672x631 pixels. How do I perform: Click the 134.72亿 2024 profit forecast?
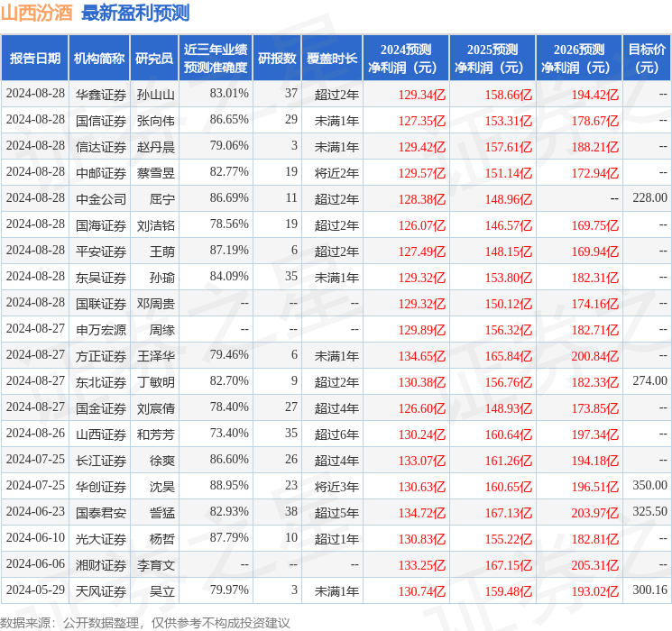coord(422,513)
